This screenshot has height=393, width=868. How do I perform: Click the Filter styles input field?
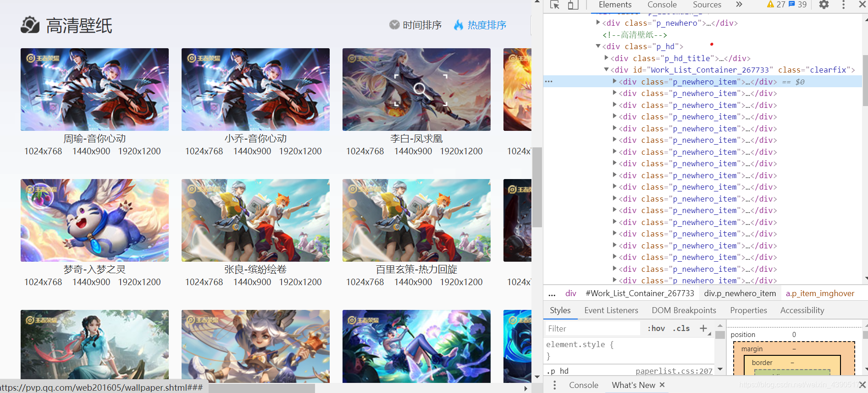tap(593, 328)
